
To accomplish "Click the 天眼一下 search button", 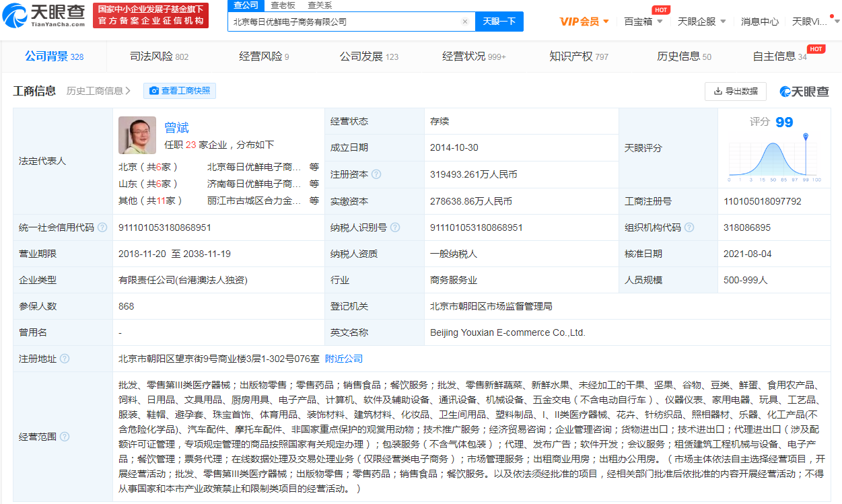I will click(499, 22).
